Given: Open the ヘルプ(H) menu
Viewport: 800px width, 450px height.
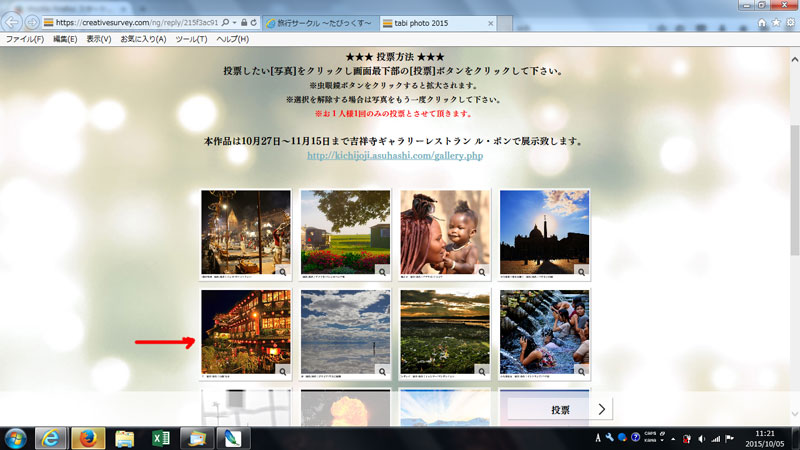Looking at the screenshot, I should (x=232, y=39).
